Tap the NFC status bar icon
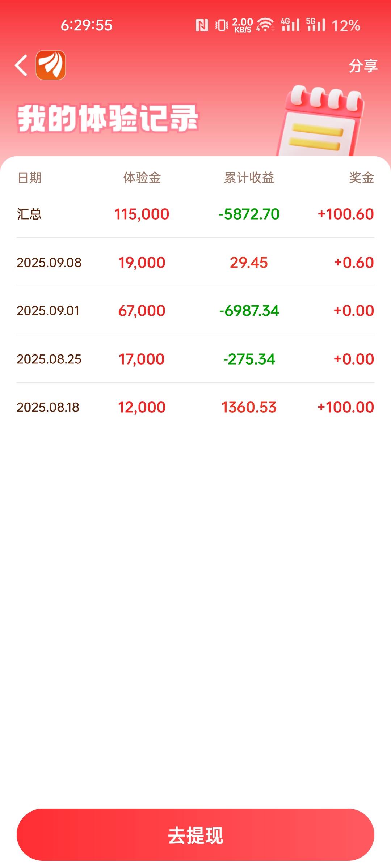 (202, 25)
